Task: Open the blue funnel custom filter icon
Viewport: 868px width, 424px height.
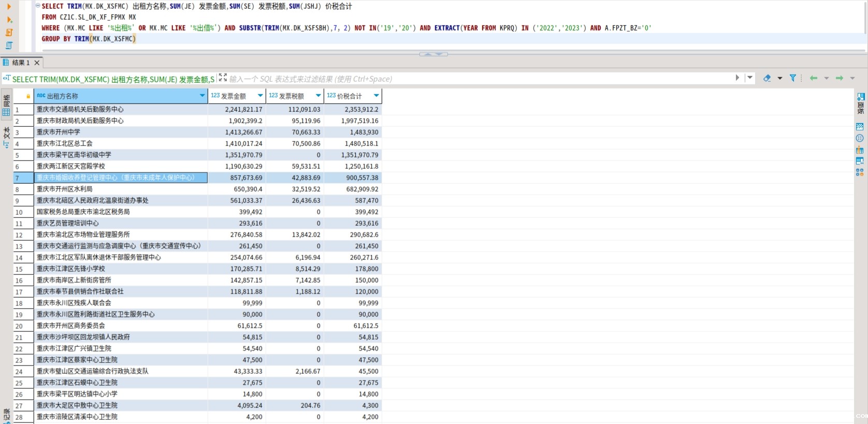Action: 792,78
